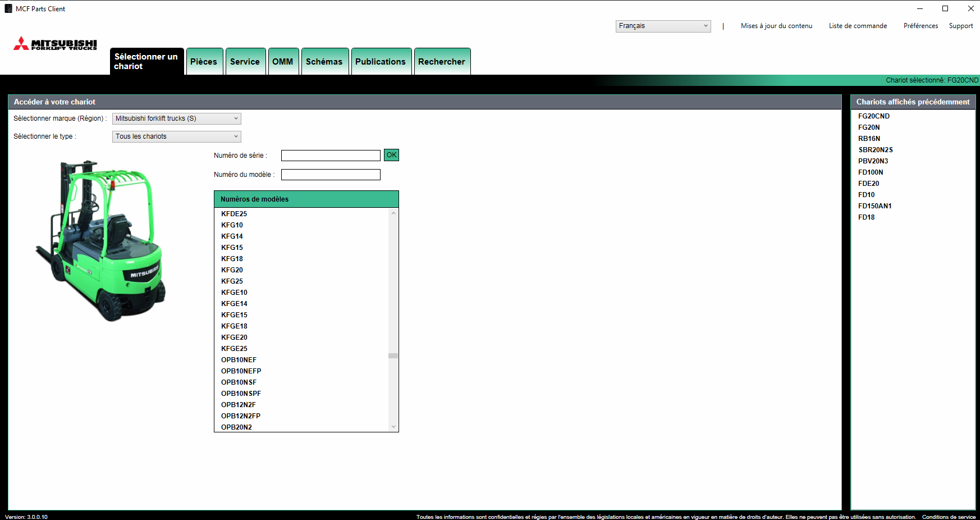The image size is (980, 520).
Task: Open the brand region dropdown Mitsubishi forklift trucks (S)
Action: point(177,118)
